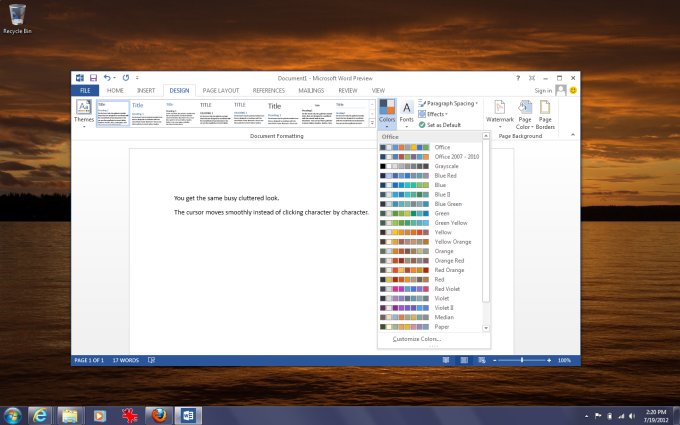Open Word Help question mark
Screen dimensions: 680x425
point(518,77)
